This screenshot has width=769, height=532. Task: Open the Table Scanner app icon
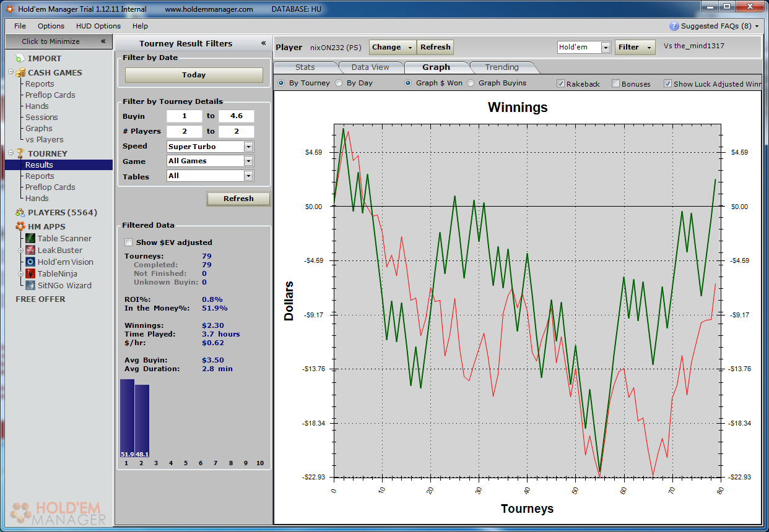click(30, 238)
